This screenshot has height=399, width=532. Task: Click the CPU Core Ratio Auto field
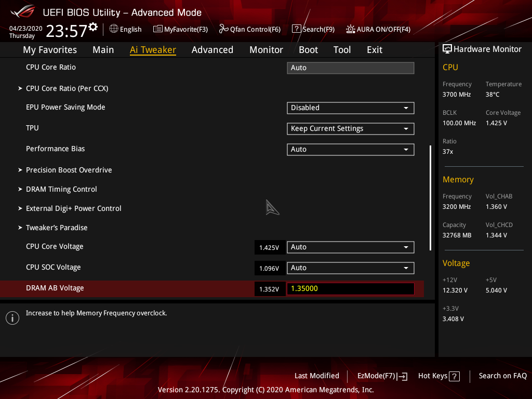tap(351, 68)
